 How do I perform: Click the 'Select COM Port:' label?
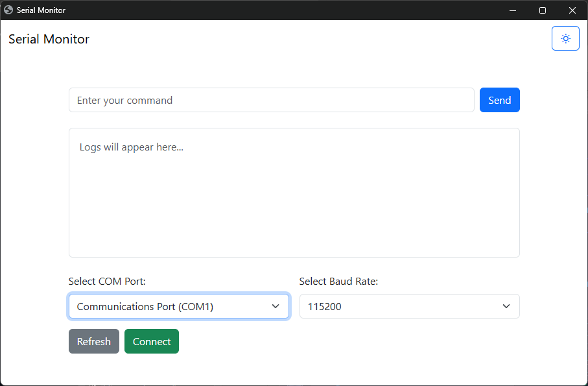point(107,282)
